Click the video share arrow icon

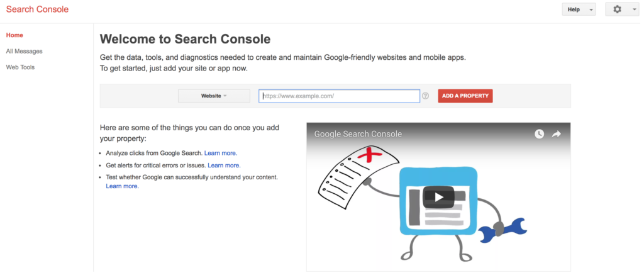[x=556, y=134]
